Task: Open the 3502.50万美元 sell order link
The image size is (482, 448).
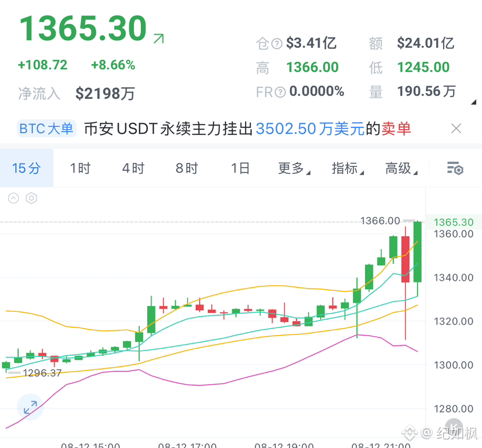Action: click(x=310, y=129)
